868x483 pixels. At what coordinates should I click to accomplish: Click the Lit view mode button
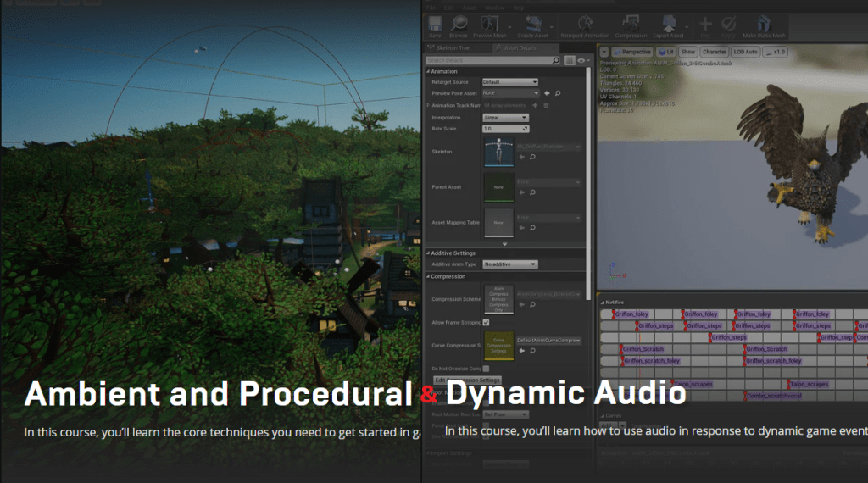(665, 52)
